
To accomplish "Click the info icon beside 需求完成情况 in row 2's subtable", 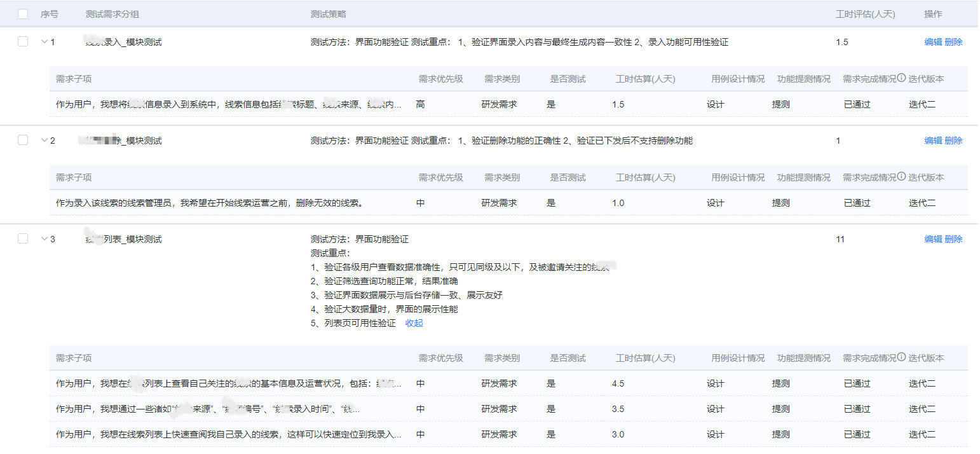I will click(901, 177).
